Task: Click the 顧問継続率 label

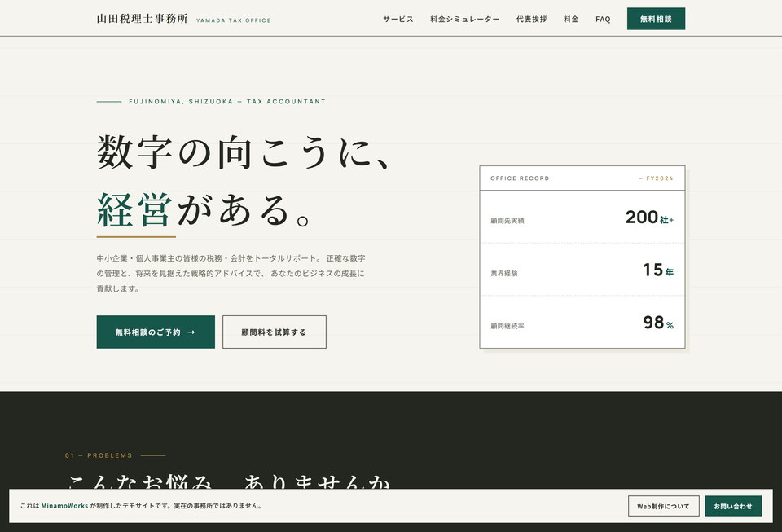Action: pos(507,326)
